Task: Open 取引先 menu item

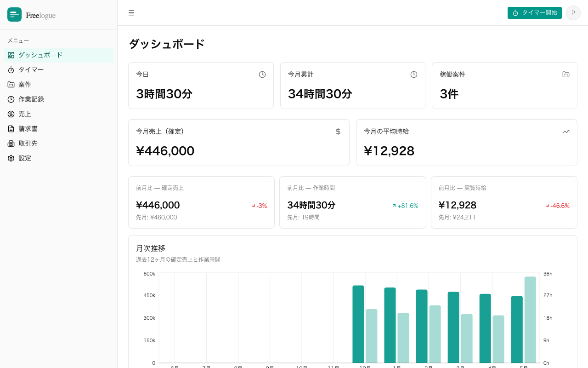Action: point(58,144)
